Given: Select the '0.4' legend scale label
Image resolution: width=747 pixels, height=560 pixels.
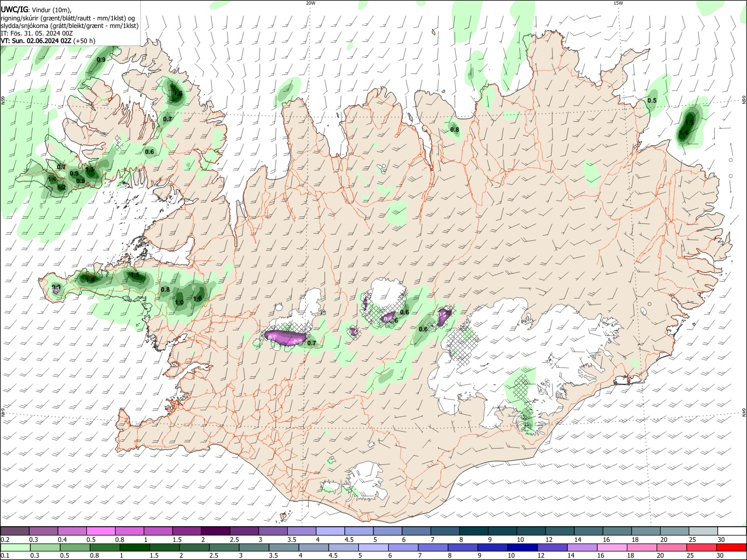Looking at the screenshot, I should (62, 539).
